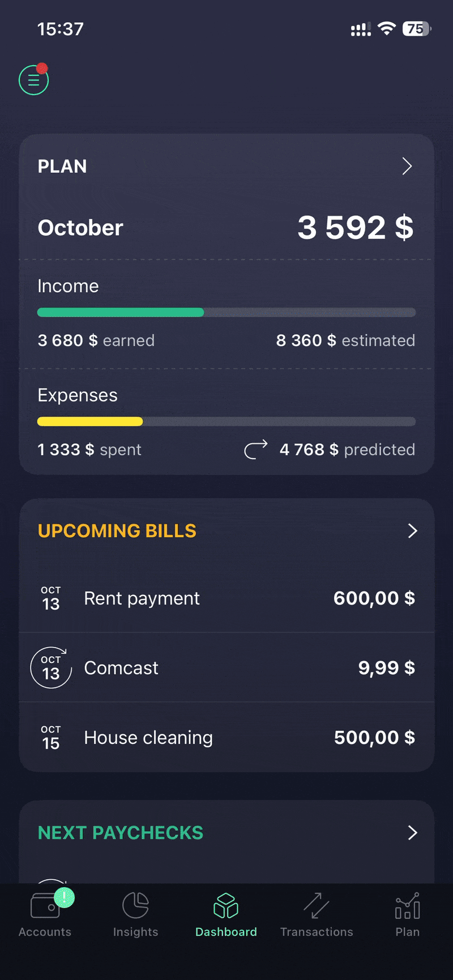Switch to the Insights tab label
This screenshot has width=453, height=980.
pos(135,932)
